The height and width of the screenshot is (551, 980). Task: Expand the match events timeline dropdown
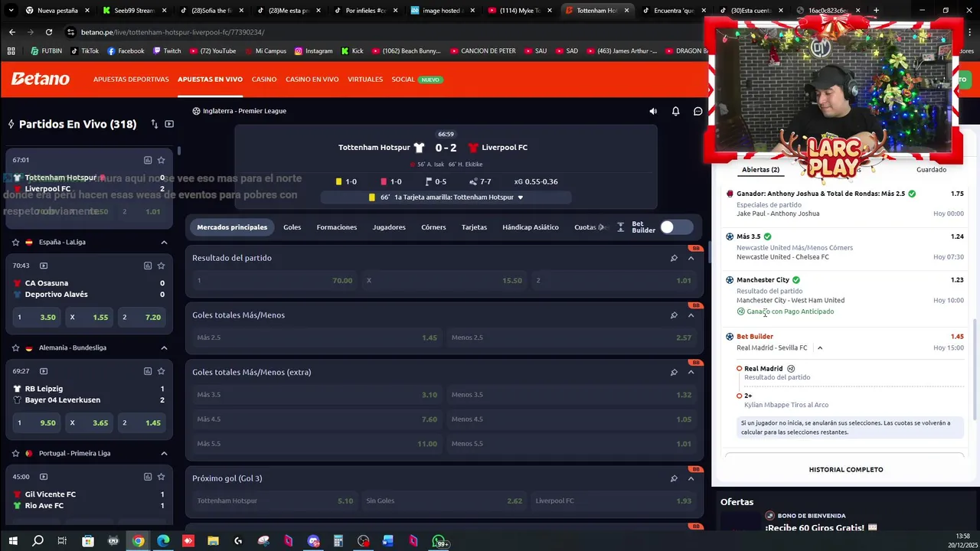click(x=521, y=197)
